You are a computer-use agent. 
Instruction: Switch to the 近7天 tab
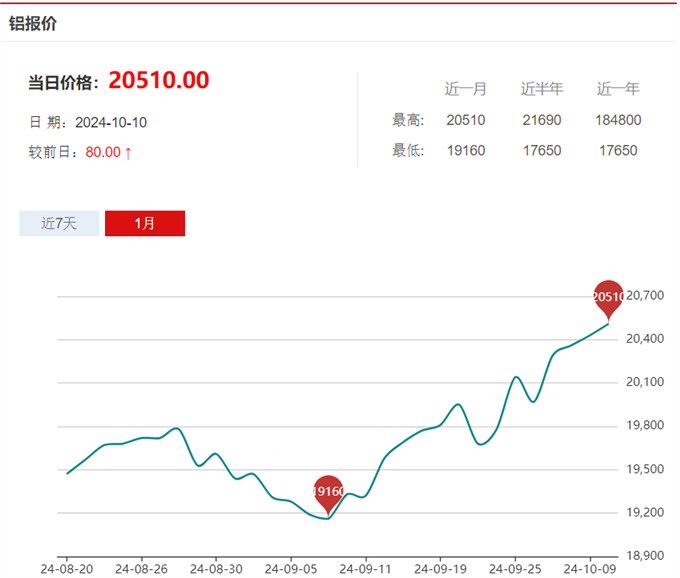[59, 223]
